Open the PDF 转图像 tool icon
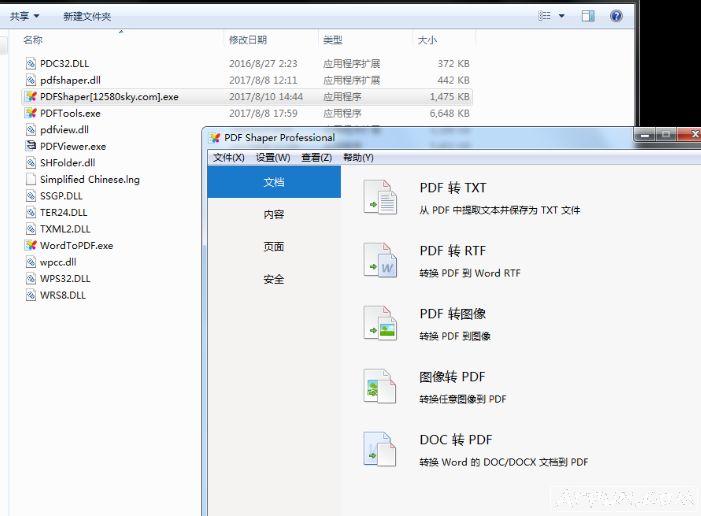This screenshot has width=701, height=516. 380,323
